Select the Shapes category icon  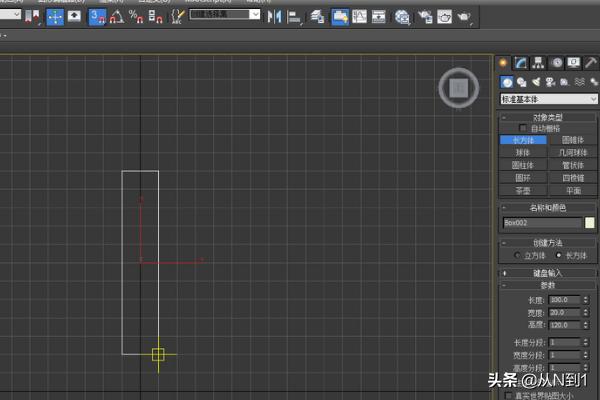pos(521,82)
